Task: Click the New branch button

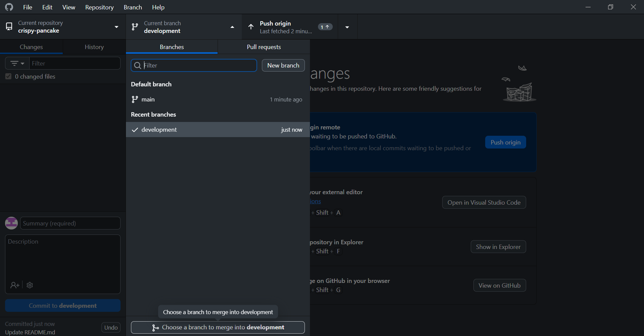Action: tap(283, 66)
